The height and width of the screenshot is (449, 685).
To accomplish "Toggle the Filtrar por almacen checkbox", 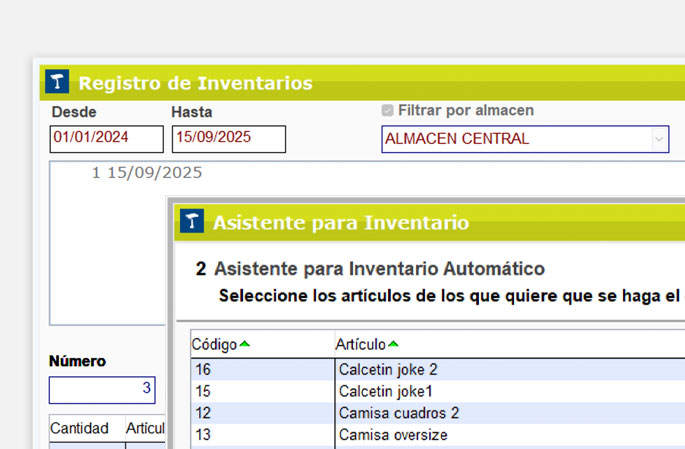I will coord(387,110).
